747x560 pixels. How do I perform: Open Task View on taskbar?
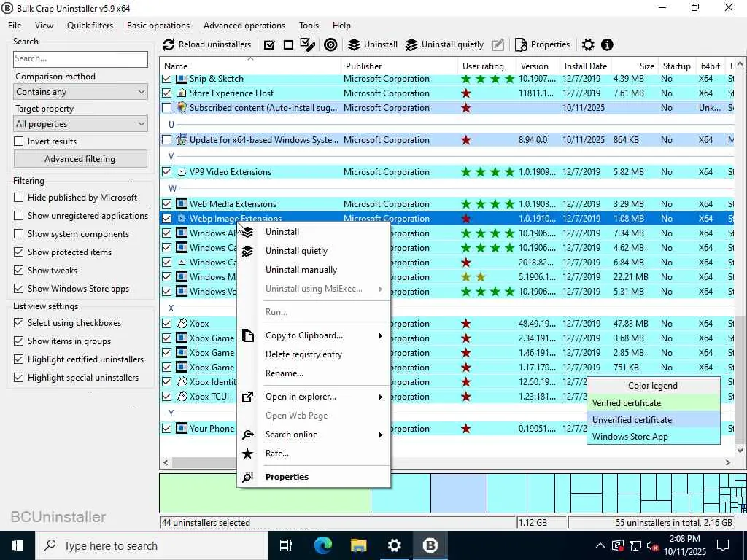click(x=286, y=545)
